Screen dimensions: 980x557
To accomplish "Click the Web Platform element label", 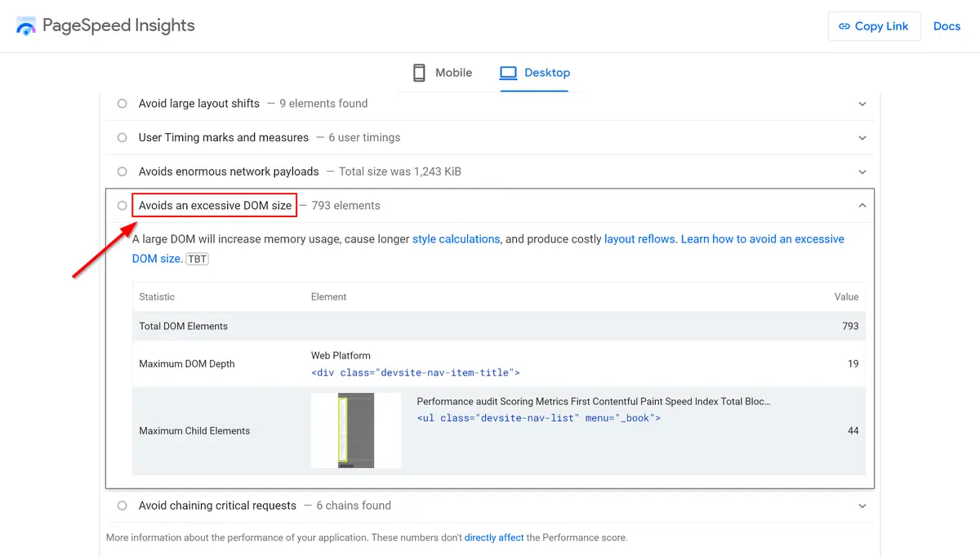I will click(x=341, y=355).
